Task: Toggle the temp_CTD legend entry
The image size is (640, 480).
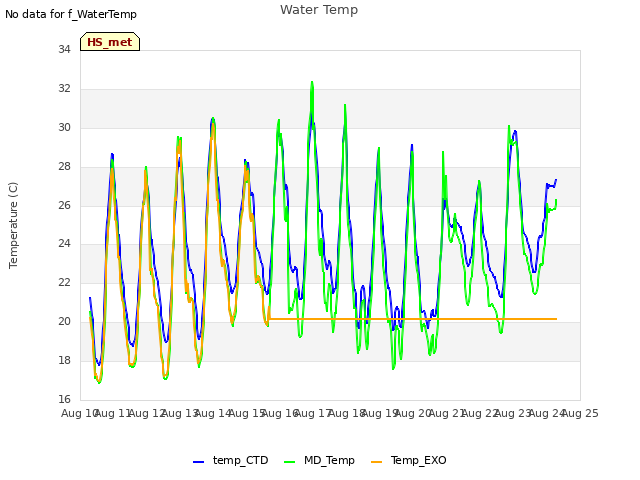Action: (231, 460)
